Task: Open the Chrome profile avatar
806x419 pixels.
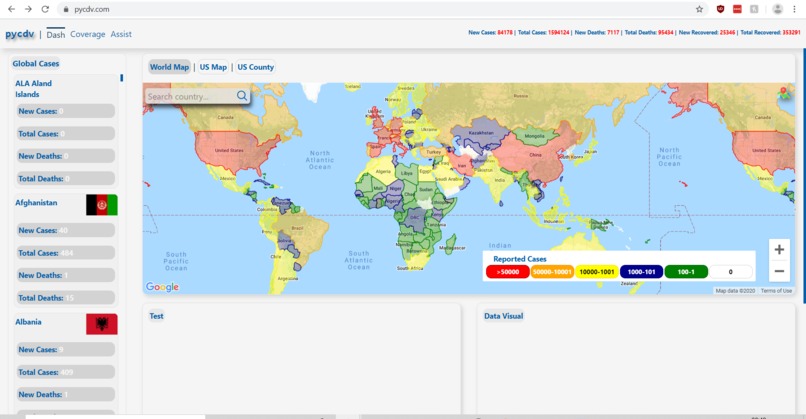Action: coord(778,9)
